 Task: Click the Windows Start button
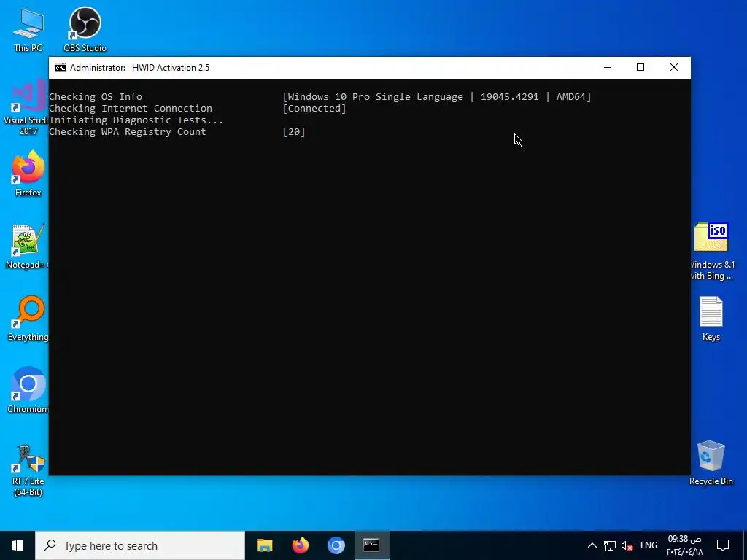tap(18, 545)
